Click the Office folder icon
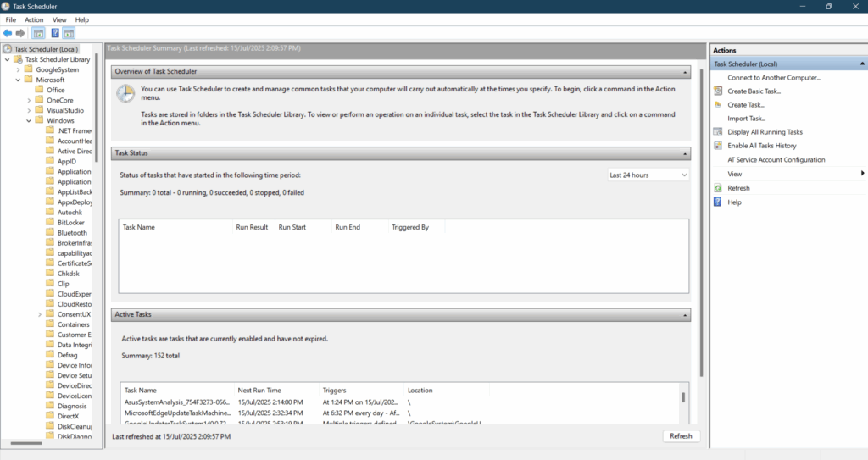The height and width of the screenshot is (460, 868). [39, 90]
